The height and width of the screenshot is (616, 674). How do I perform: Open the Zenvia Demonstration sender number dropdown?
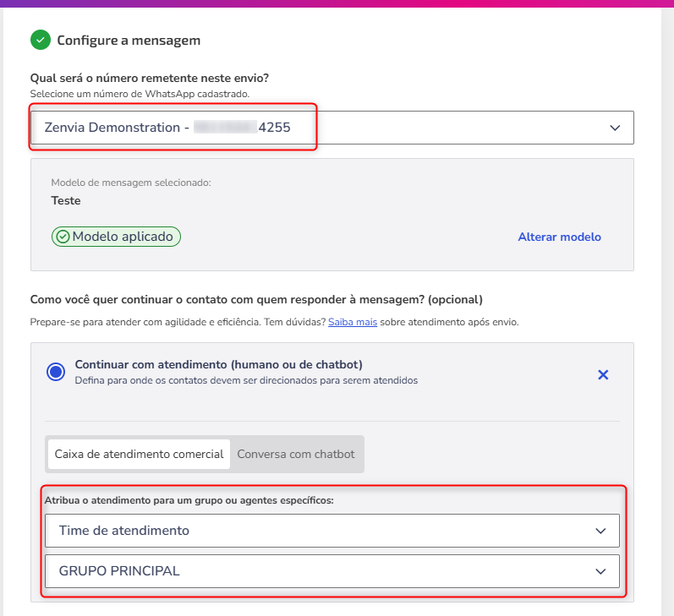[x=332, y=128]
